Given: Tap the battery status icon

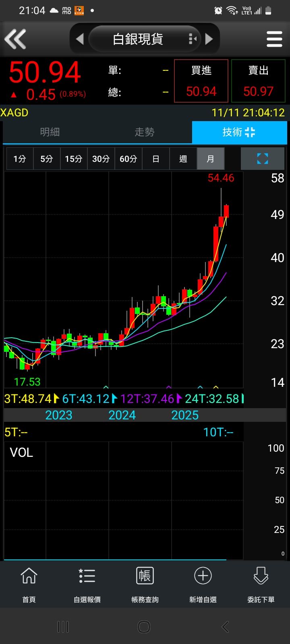Looking at the screenshot, I should point(269,10).
